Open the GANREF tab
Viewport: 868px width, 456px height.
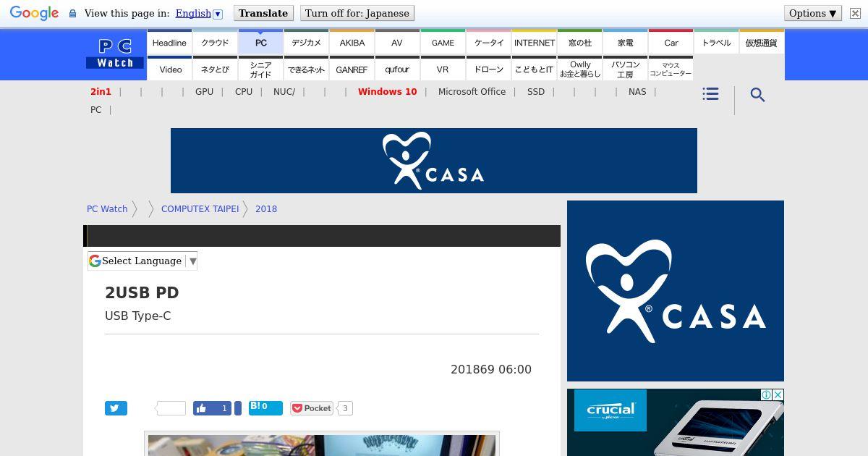(352, 69)
